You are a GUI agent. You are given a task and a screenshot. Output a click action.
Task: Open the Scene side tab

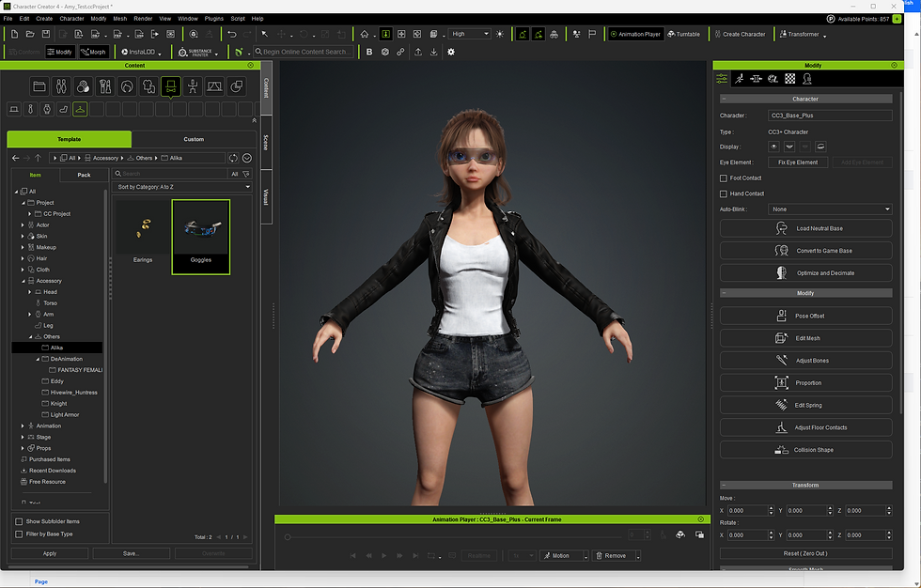coord(265,143)
